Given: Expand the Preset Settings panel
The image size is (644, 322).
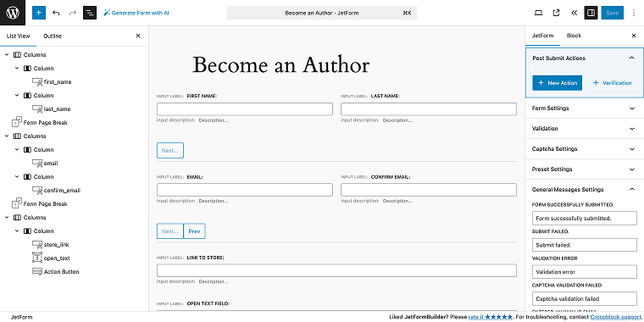Looking at the screenshot, I should coord(585,169).
